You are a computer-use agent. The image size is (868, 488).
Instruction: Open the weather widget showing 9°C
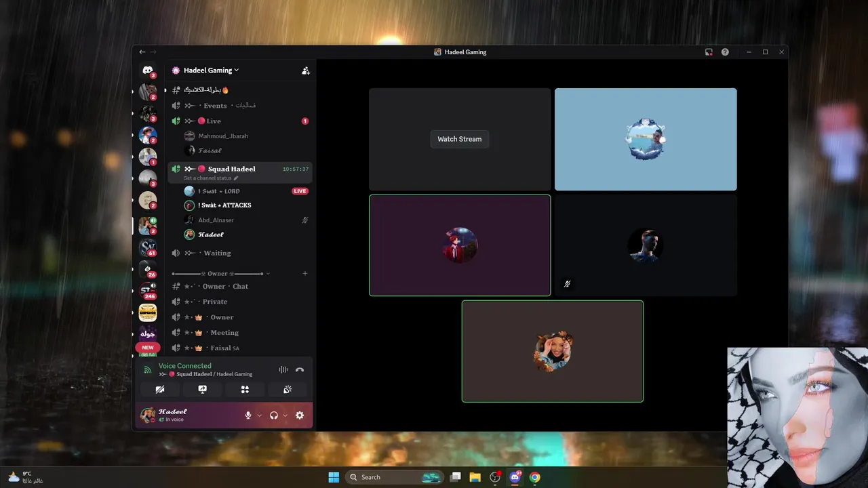[x=25, y=477]
